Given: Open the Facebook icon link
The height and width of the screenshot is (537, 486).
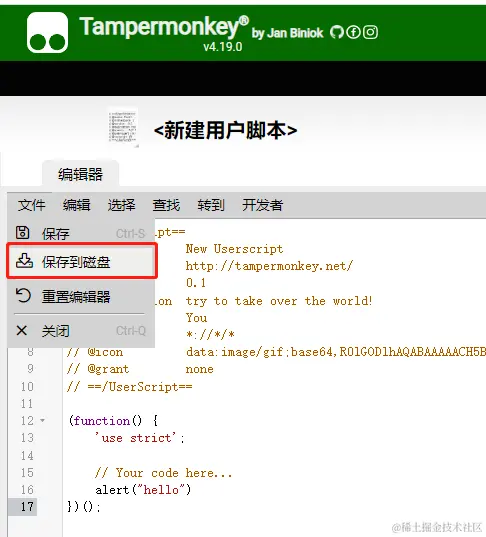Looking at the screenshot, I should [353, 32].
